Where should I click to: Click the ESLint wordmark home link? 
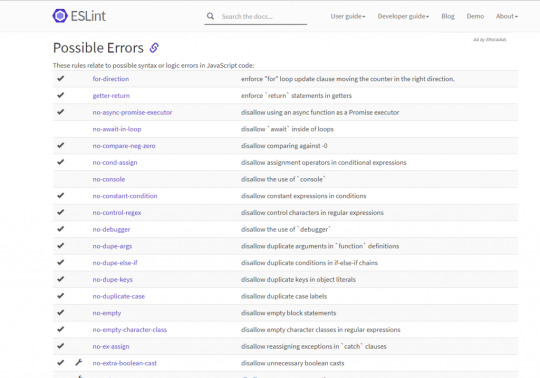point(88,16)
